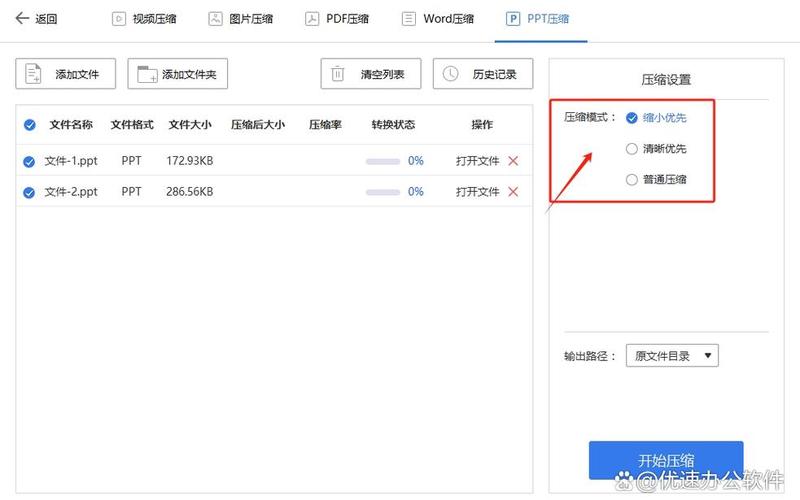Open the 输出路径 原文件目录 dropdown
Viewport: 800px width, 500px height.
(x=672, y=356)
